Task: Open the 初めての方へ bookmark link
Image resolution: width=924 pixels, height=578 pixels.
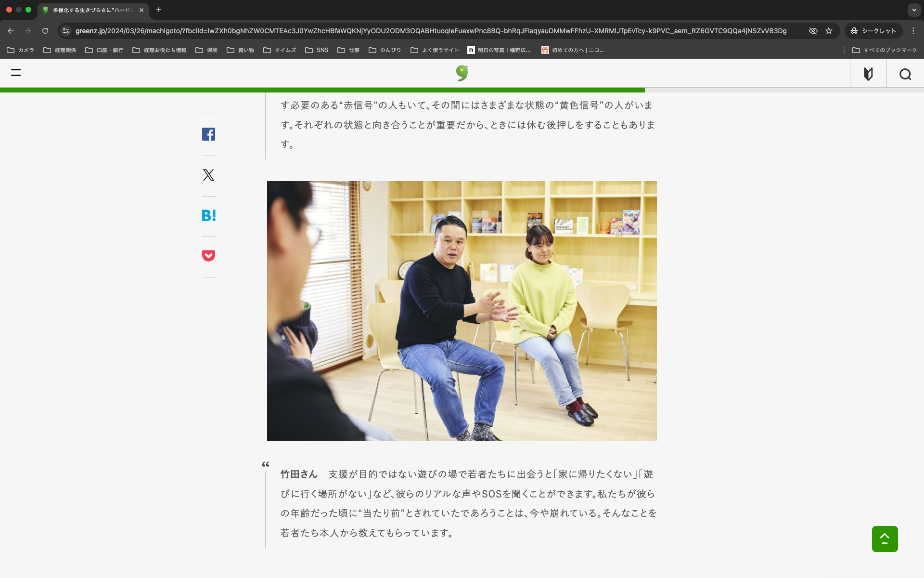Action: [573, 50]
